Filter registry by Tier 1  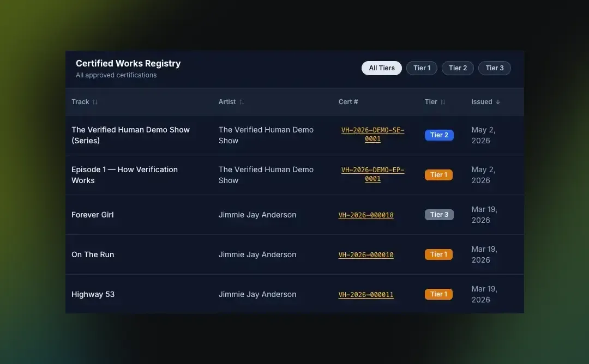pos(422,68)
